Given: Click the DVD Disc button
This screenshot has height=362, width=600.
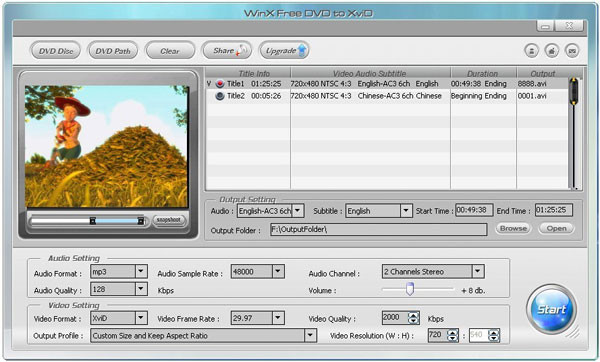Looking at the screenshot, I should tap(55, 51).
